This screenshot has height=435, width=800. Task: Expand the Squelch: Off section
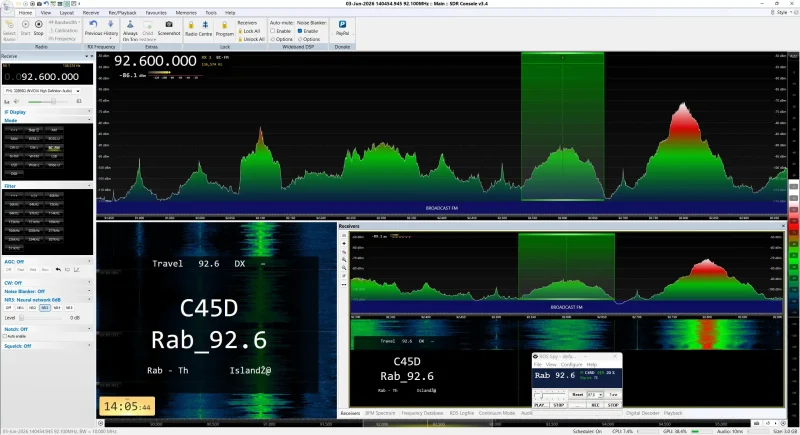[x=47, y=346]
